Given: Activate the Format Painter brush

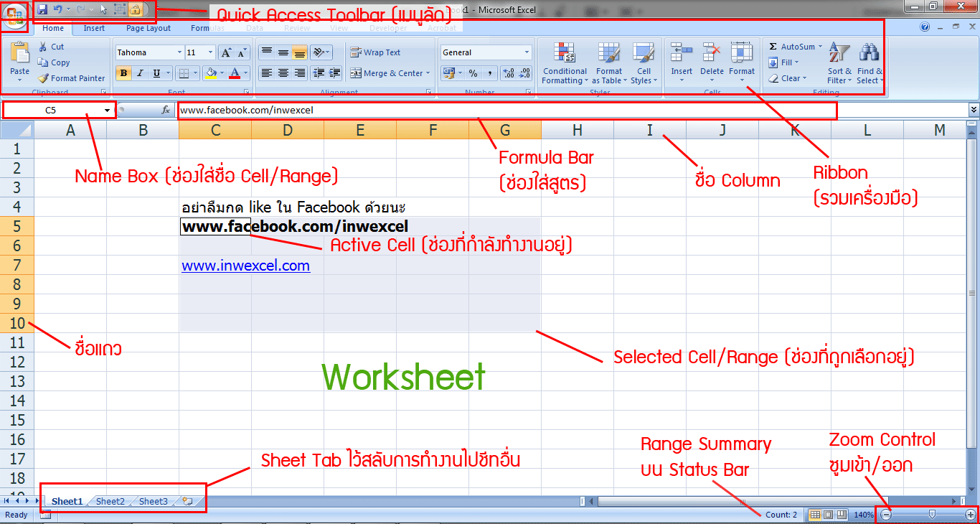Looking at the screenshot, I should tap(72, 78).
